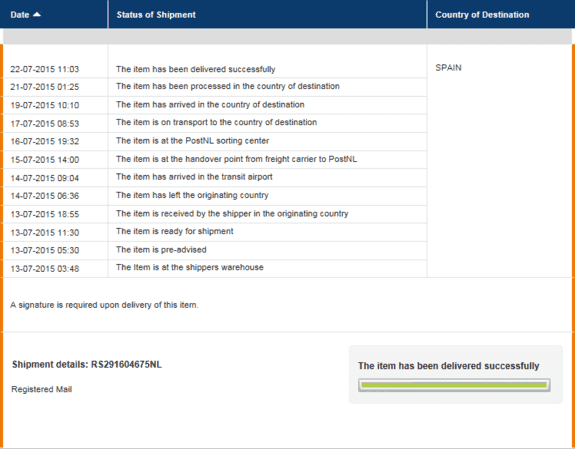Select the Status of Shipment column header
The height and width of the screenshot is (449, 575).
pyautogui.click(x=156, y=15)
